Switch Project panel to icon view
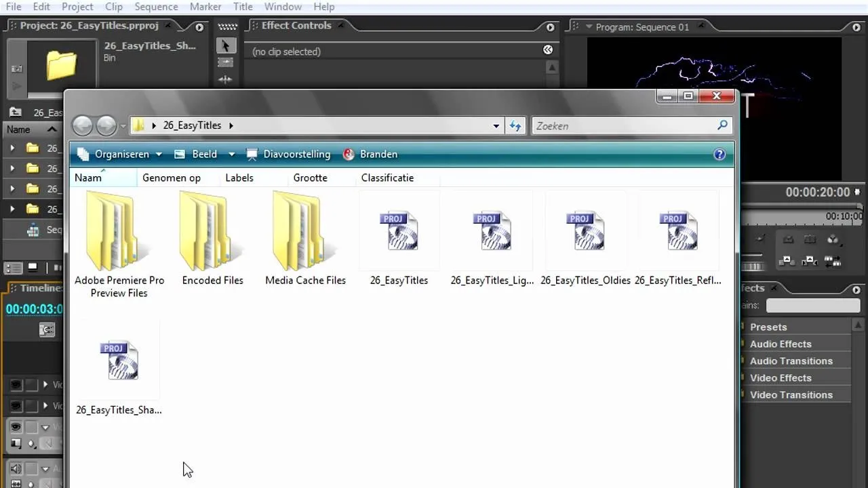 [32, 268]
